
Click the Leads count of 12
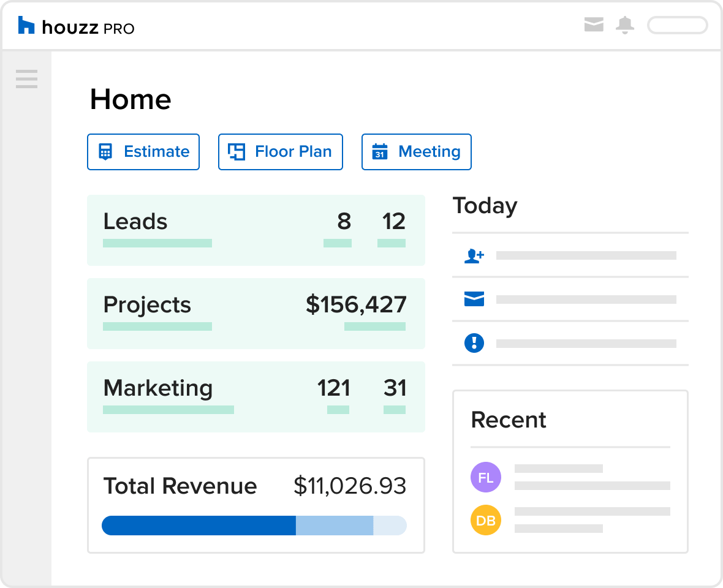point(393,222)
